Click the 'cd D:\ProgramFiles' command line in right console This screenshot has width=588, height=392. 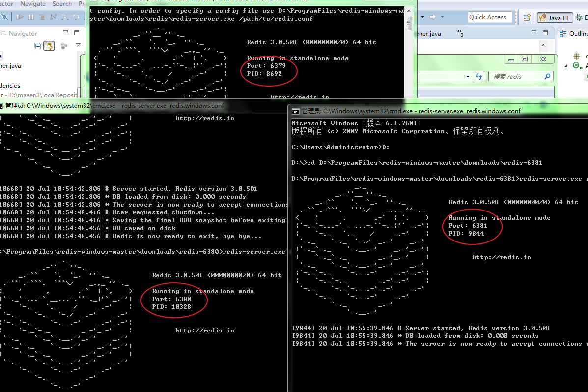(417, 163)
